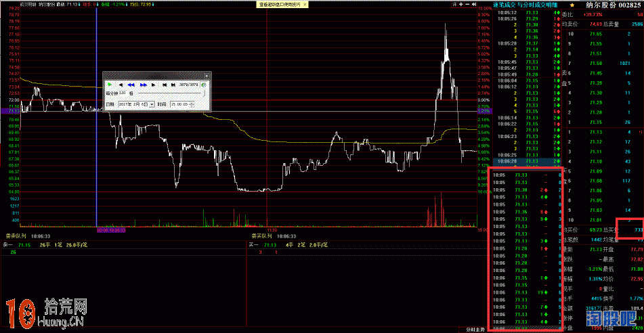This screenshot has width=644, height=333.
Task: Click the 开盘 value 77.79
Action: point(637,250)
